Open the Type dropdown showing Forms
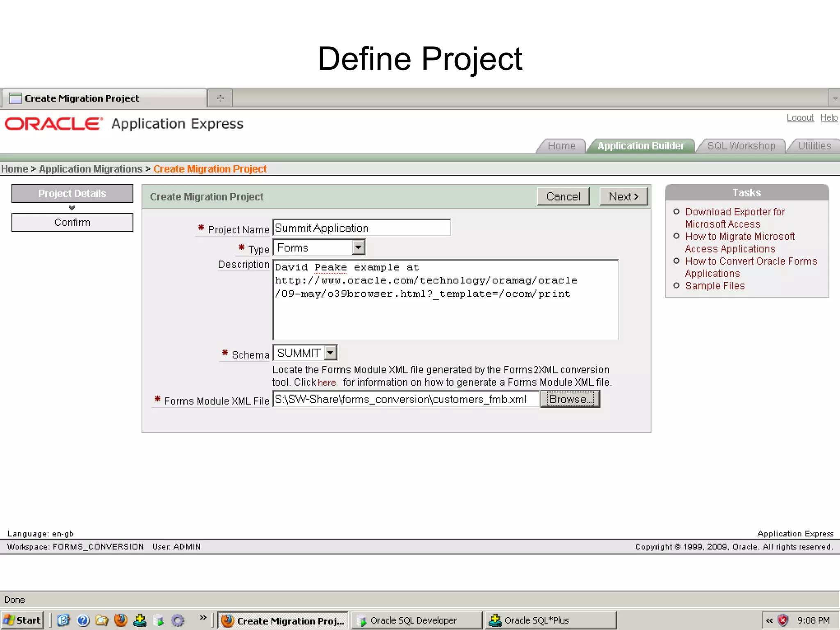 coord(319,248)
